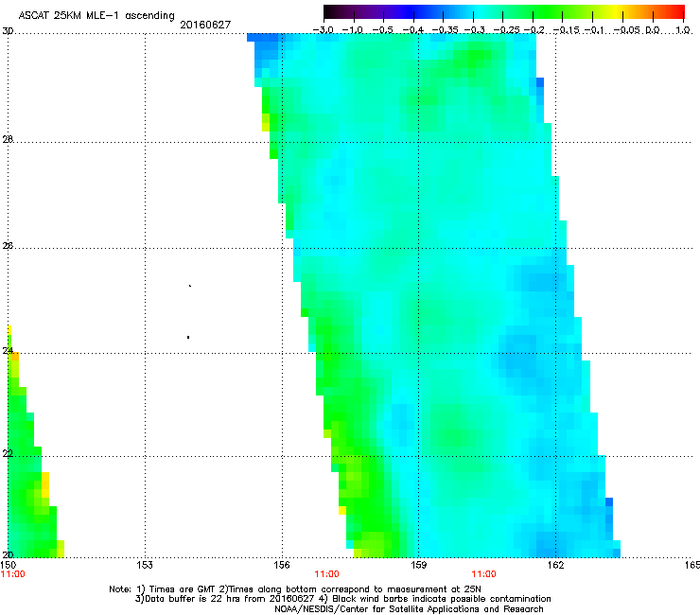The width and height of the screenshot is (700, 615).
Task: Click the '-0.3' color scale label
Action: pyautogui.click(x=474, y=30)
